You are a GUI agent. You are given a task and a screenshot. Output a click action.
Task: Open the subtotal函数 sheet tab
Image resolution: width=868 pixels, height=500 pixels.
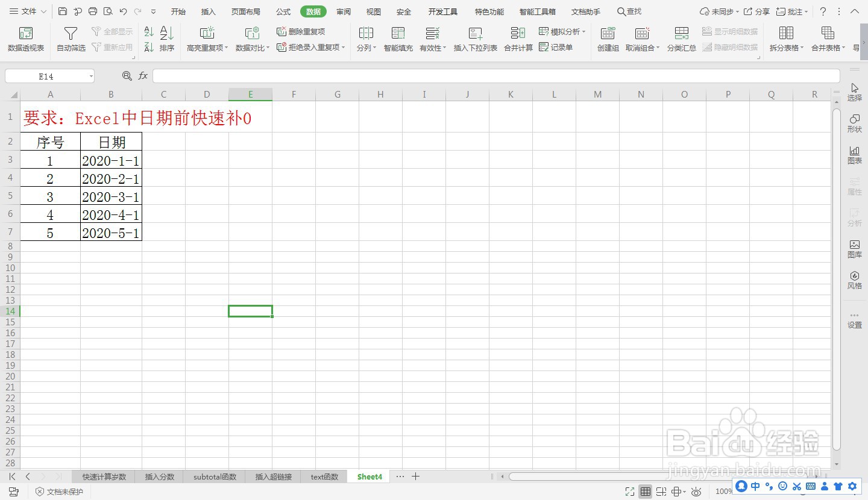click(x=215, y=477)
